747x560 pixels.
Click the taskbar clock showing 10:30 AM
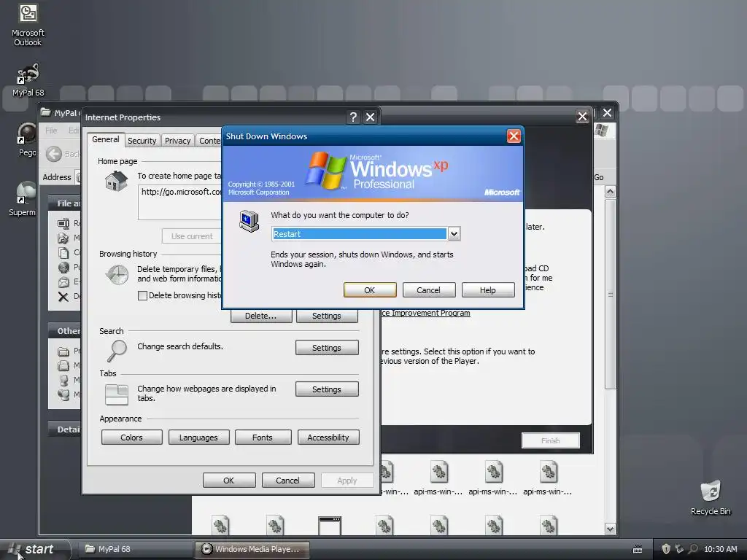coord(720,549)
